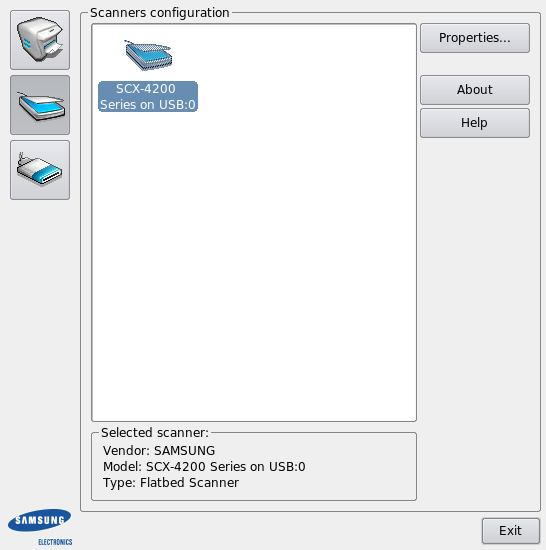The image size is (546, 550).
Task: Click the 'Model: SCX-4200 Series on USB:0' line
Action: 204,467
